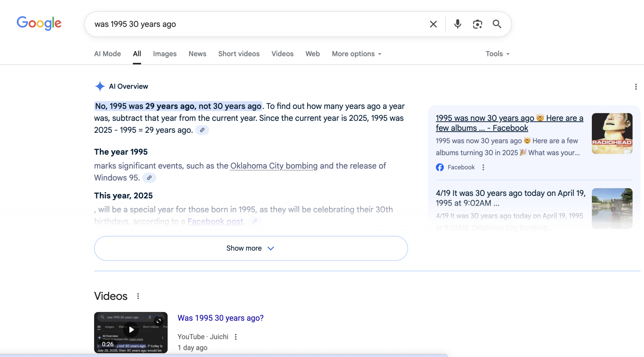Click the Radiohead album thumbnail
Image resolution: width=644 pixels, height=357 pixels.
coord(612,133)
